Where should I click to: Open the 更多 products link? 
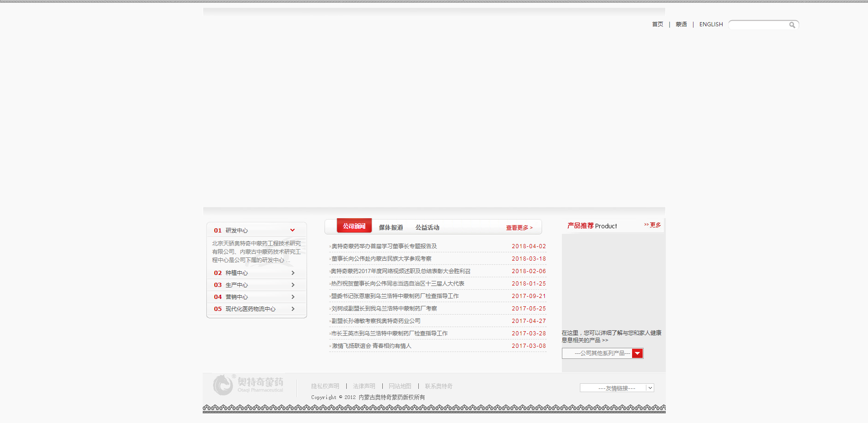tap(652, 225)
